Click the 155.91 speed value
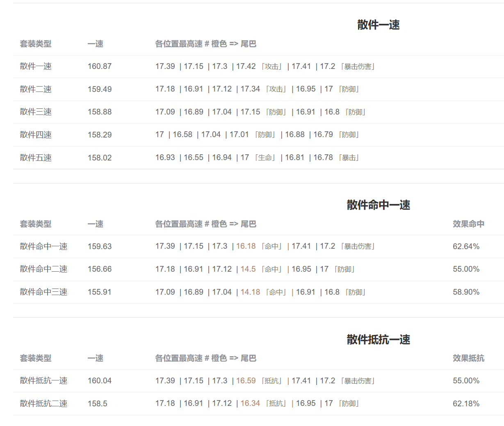504x426 pixels. (100, 292)
